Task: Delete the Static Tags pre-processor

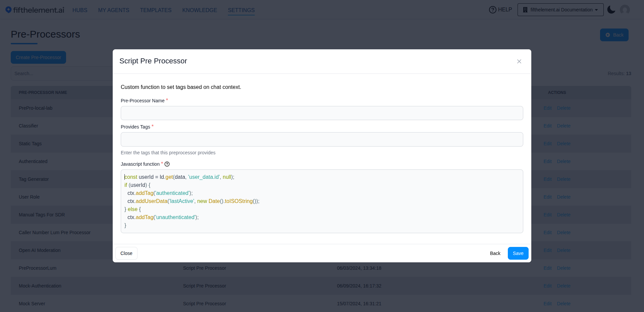Action: click(x=564, y=144)
